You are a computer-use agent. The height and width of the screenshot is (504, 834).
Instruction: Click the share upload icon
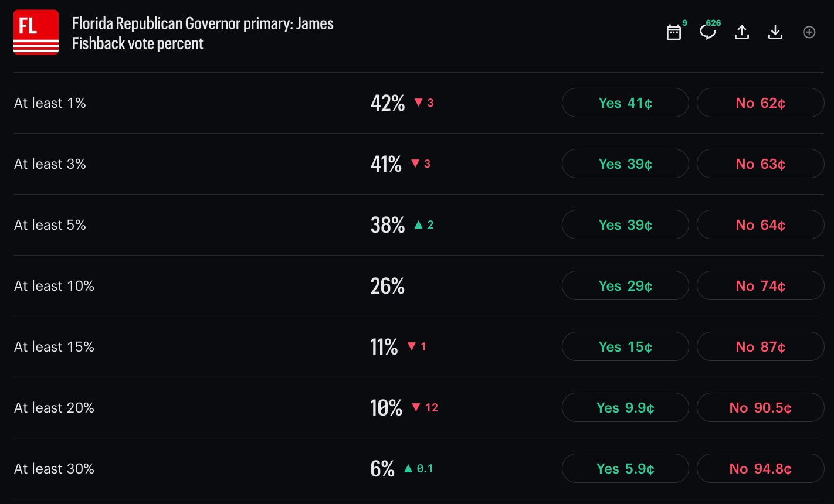point(742,32)
